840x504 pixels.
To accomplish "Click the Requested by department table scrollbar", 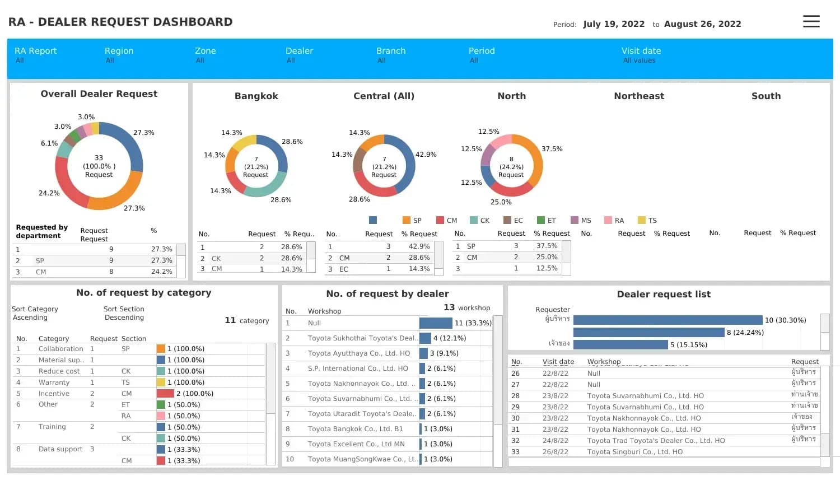I will click(181, 261).
